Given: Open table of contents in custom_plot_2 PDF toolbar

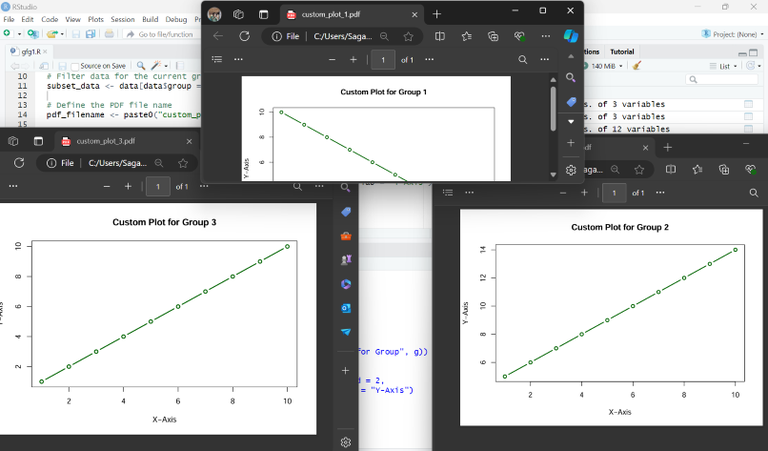Looking at the screenshot, I should pos(448,192).
